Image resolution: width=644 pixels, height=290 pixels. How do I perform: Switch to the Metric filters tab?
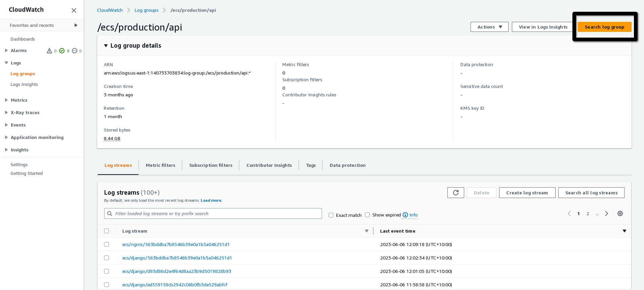(x=160, y=165)
